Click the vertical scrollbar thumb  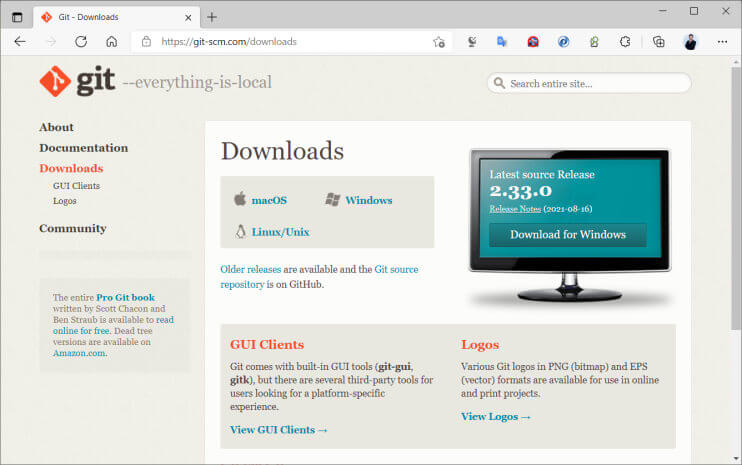pyautogui.click(x=736, y=198)
